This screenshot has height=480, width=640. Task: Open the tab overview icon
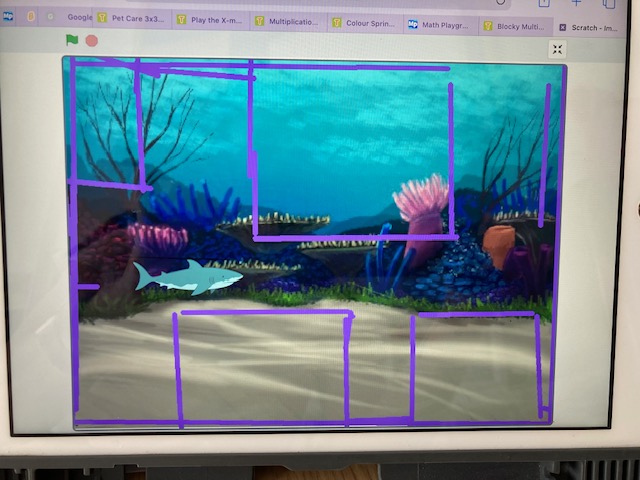pos(609,3)
